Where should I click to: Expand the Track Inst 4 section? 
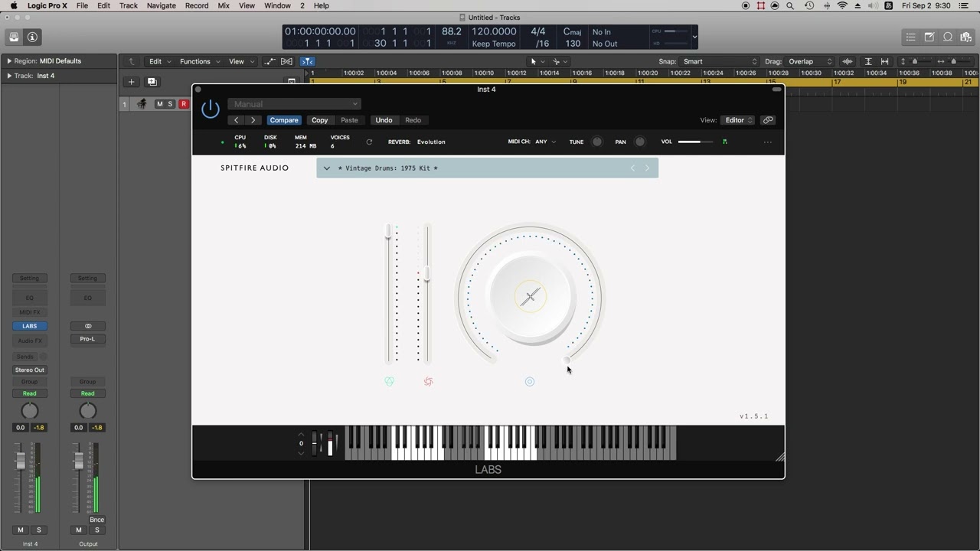click(x=9, y=76)
